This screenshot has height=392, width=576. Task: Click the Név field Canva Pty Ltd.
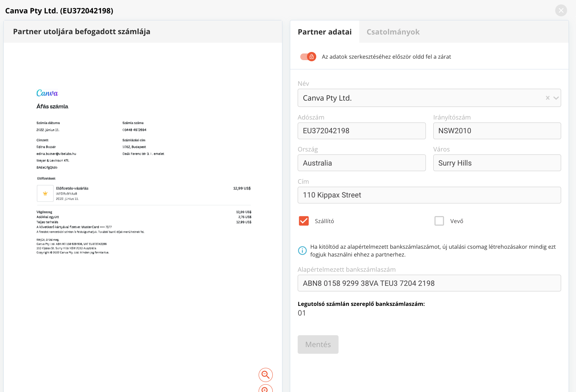click(x=429, y=98)
